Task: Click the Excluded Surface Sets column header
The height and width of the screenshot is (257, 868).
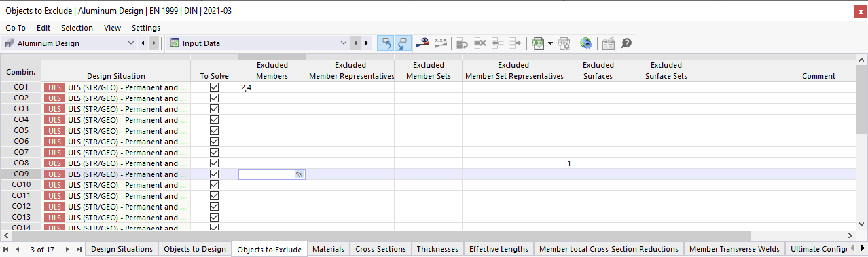Action: coord(666,71)
